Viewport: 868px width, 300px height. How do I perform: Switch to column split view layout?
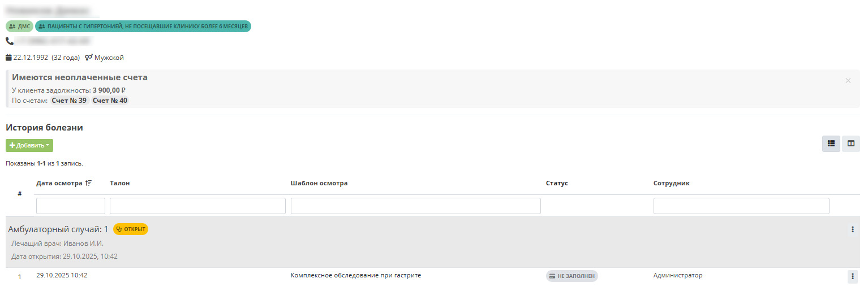850,144
